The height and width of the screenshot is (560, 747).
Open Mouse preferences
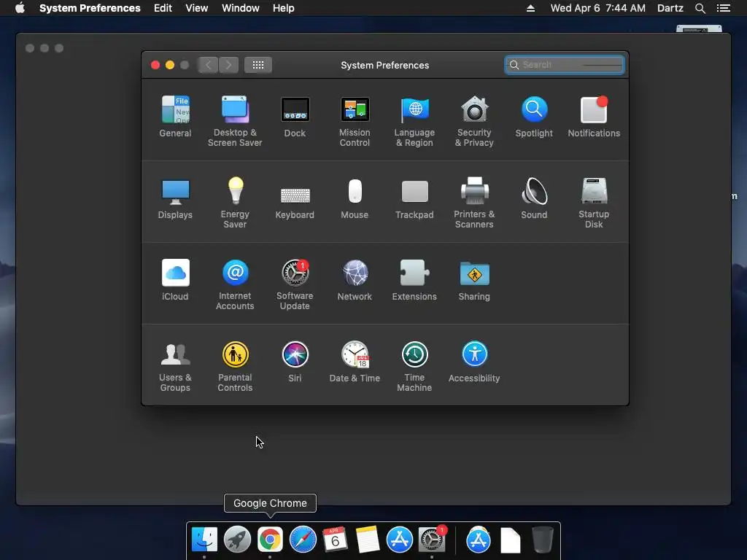coord(355,198)
